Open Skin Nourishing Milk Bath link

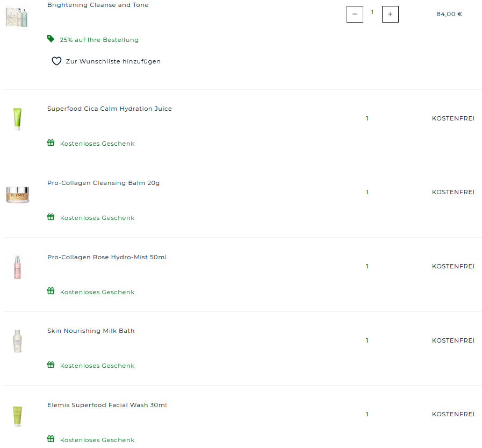tap(91, 331)
